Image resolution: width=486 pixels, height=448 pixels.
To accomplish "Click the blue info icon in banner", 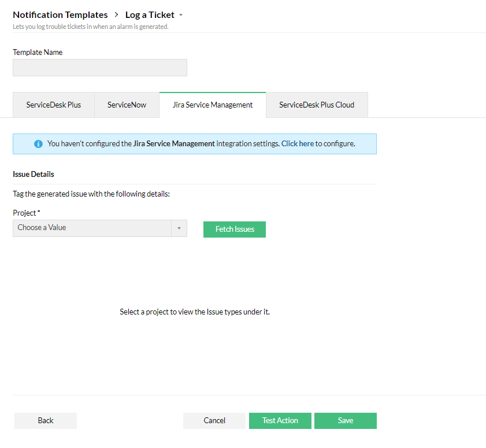I will 39,144.
